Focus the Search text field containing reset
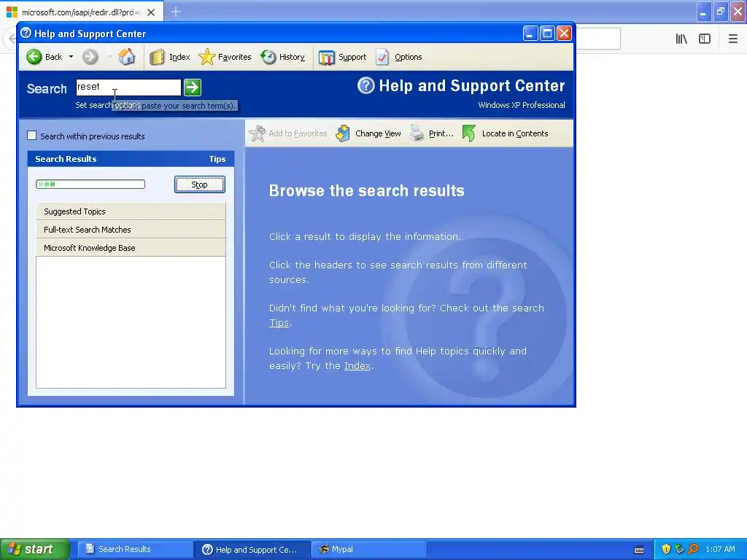747x560 pixels. [128, 87]
